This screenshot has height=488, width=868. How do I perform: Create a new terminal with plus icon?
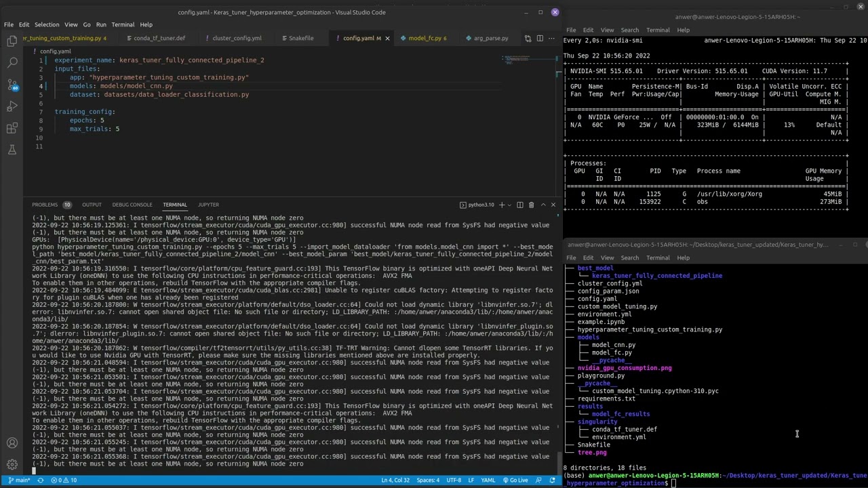(502, 205)
